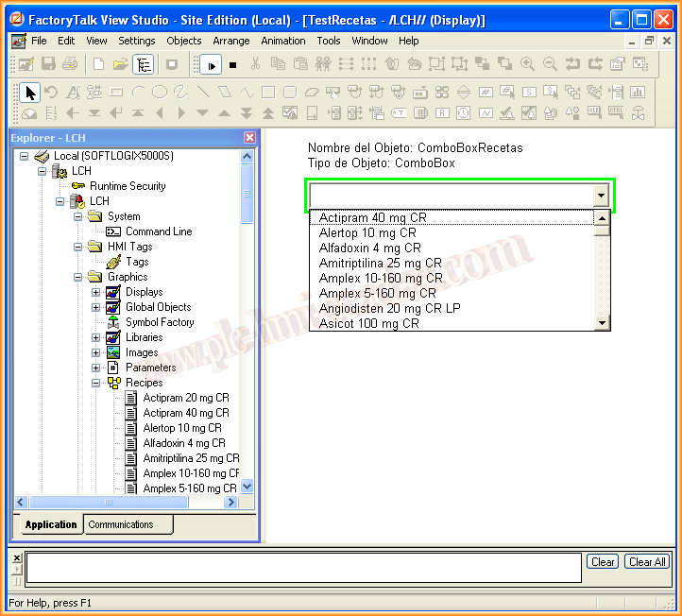Image resolution: width=682 pixels, height=616 pixels.
Task: Click the Save diskette icon
Action: tap(47, 64)
